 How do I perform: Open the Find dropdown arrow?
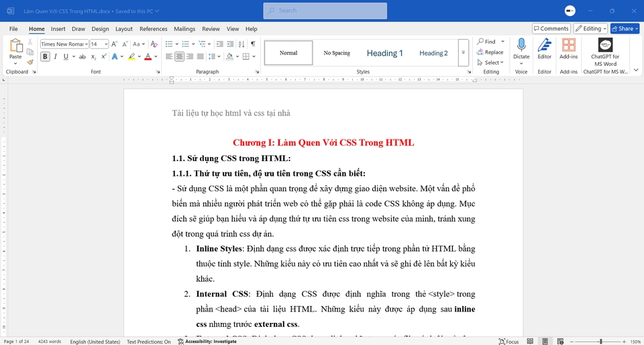click(502, 42)
